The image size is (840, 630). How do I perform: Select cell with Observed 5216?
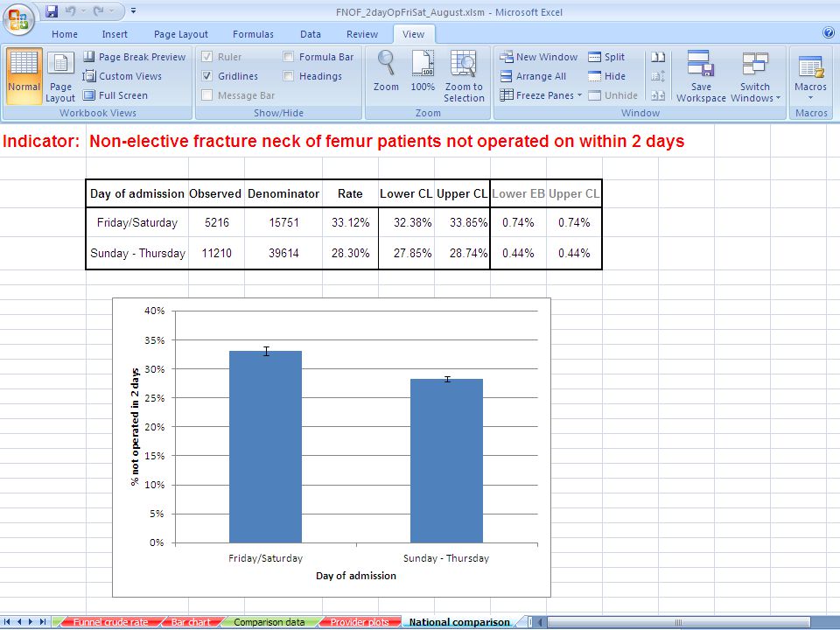point(216,222)
